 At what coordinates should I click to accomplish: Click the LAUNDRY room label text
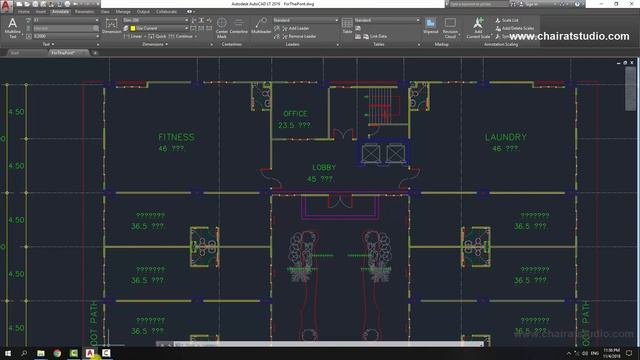(x=505, y=137)
